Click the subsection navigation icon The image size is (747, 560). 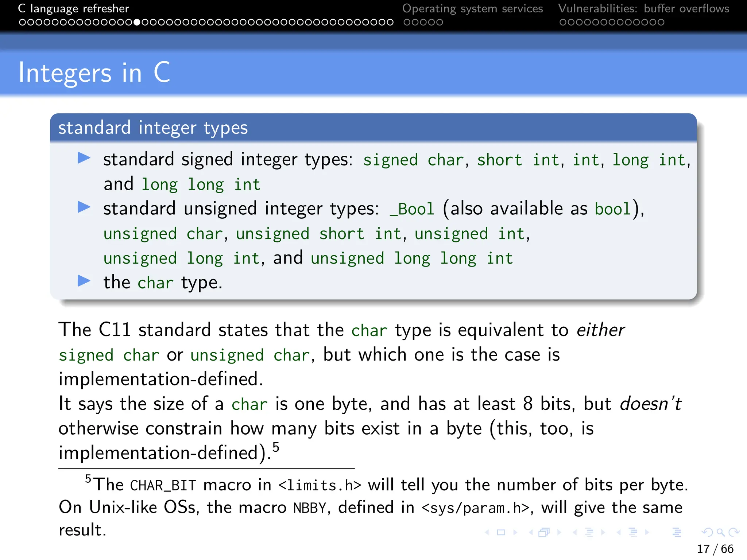(589, 533)
